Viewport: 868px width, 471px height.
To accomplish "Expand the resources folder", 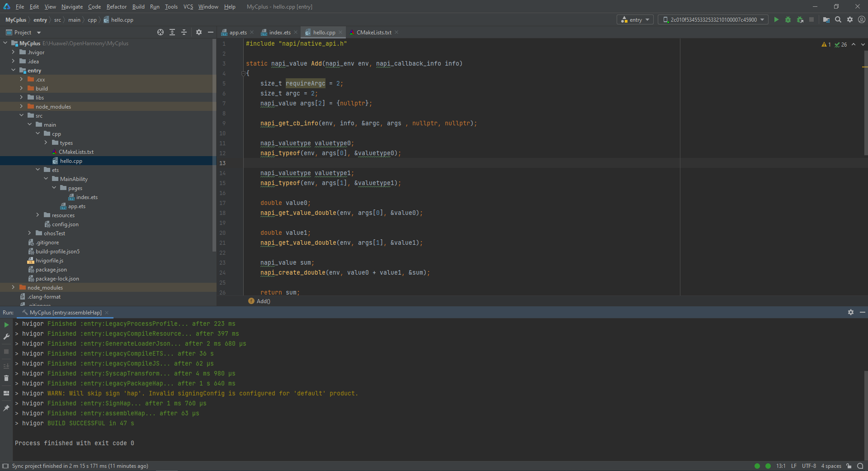I will [x=38, y=215].
